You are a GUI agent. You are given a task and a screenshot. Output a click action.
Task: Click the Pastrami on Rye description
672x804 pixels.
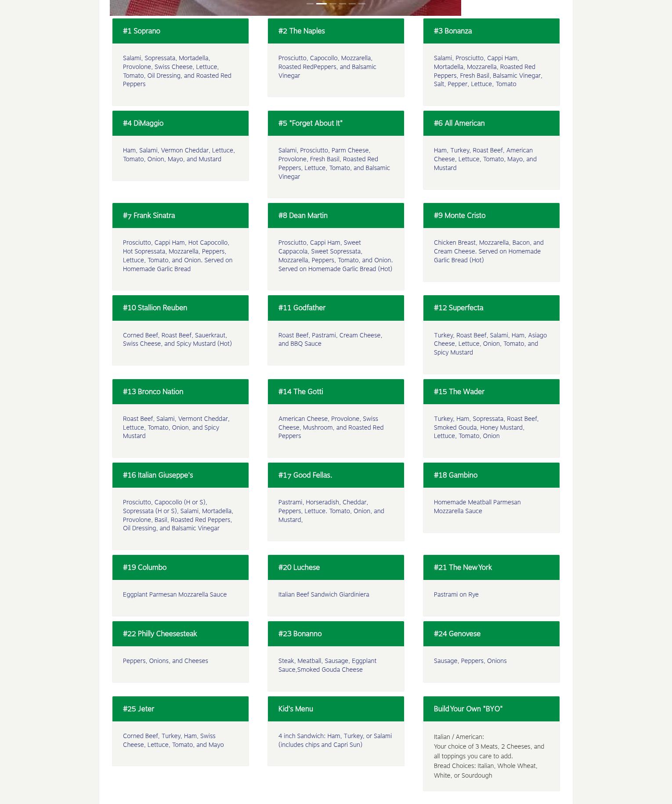pyautogui.click(x=456, y=594)
